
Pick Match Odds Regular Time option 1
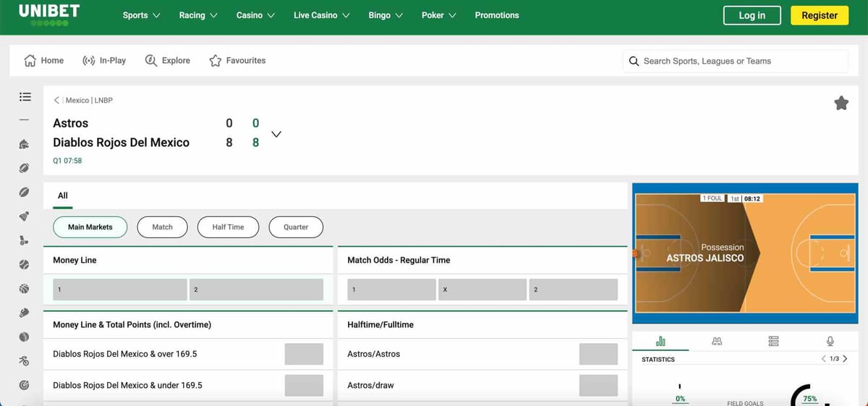tap(391, 289)
